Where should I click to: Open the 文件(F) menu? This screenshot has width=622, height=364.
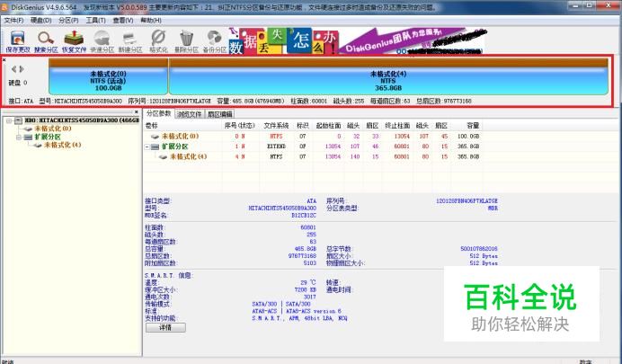(13, 20)
